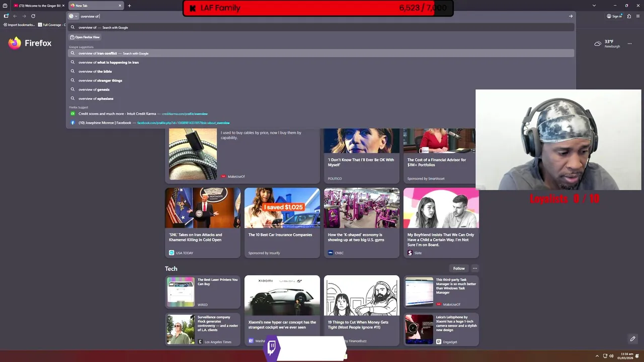Viewport: 644px width, 362px height.
Task: Open Xiaomi hyper car concept article
Action: 282,310
